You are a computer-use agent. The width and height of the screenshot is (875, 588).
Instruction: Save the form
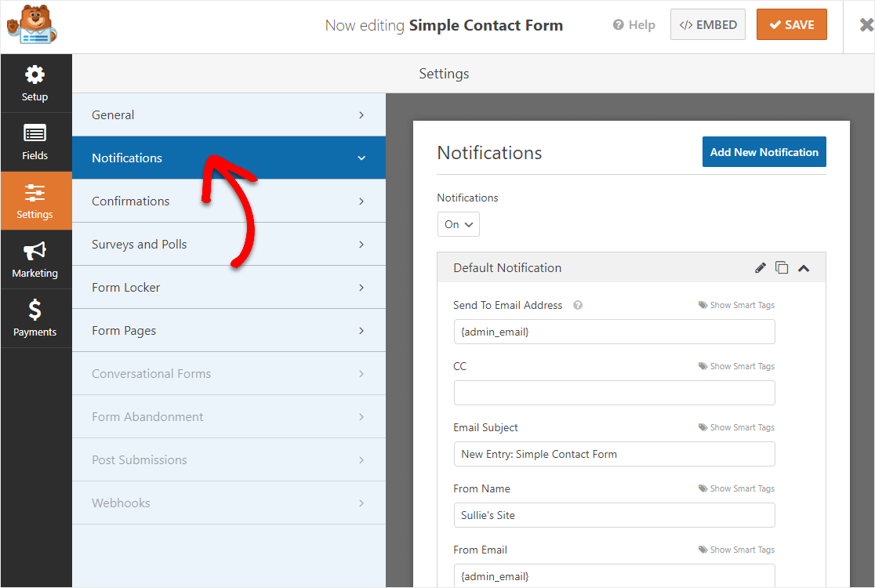tap(791, 24)
